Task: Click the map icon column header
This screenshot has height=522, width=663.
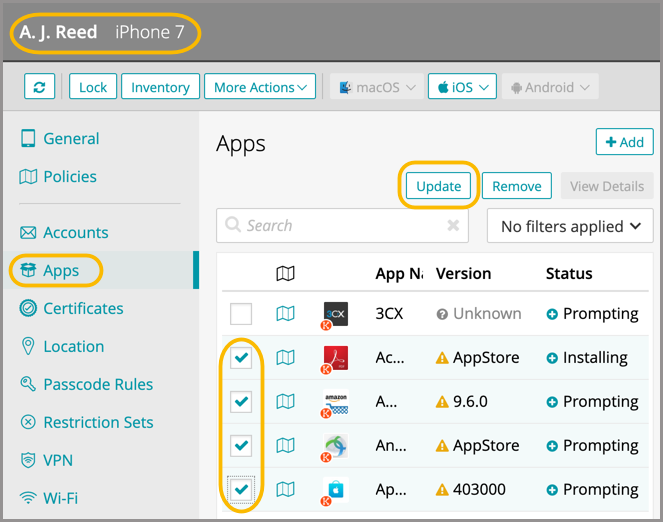Action: (285, 273)
